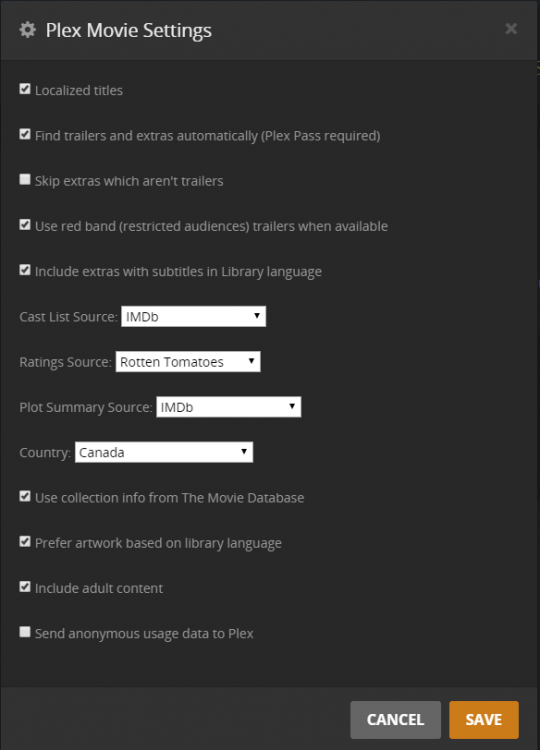
Task: Disable Find trailers and extras automatically
Action: 25,134
